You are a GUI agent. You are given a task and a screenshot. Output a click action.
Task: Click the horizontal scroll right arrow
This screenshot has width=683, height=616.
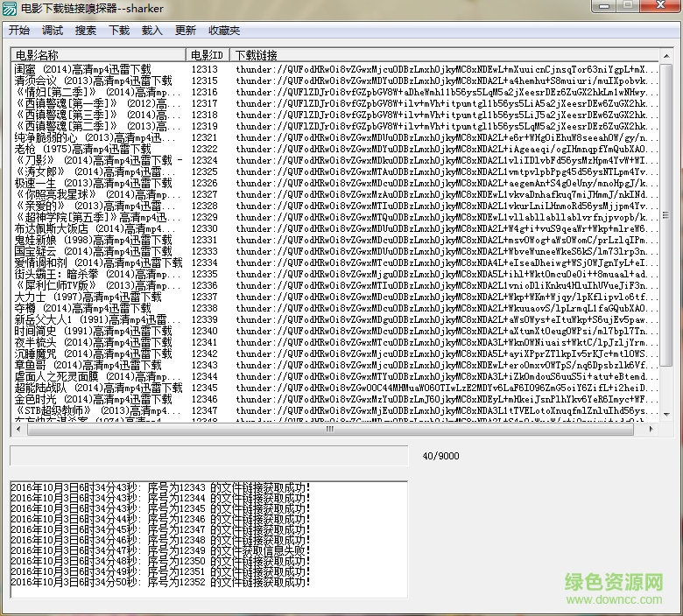[651, 430]
